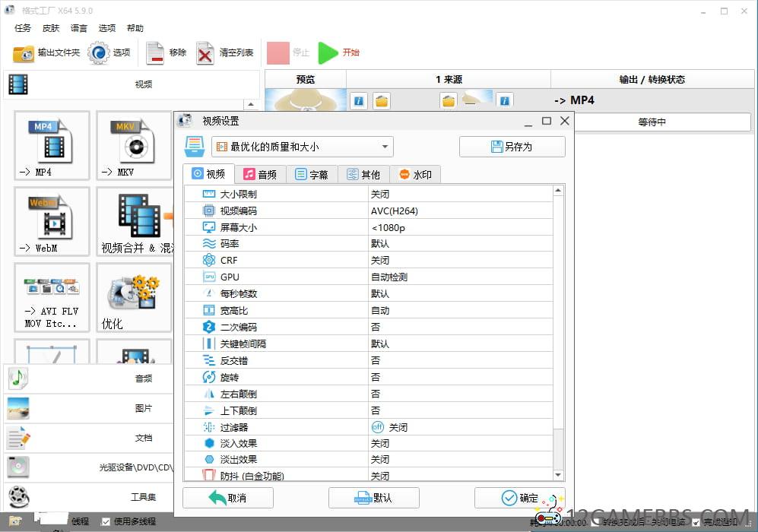
Task: Choose the -> MP4 format icon
Action: coord(52,144)
